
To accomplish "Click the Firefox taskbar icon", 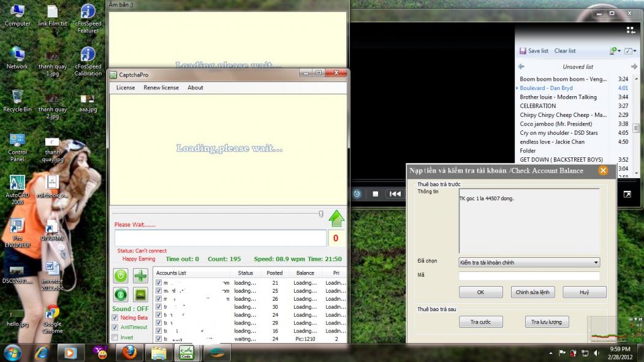I will pyautogui.click(x=129, y=353).
